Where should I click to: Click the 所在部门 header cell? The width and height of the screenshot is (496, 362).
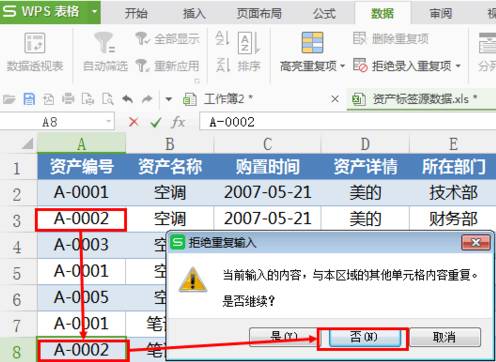[x=453, y=167]
